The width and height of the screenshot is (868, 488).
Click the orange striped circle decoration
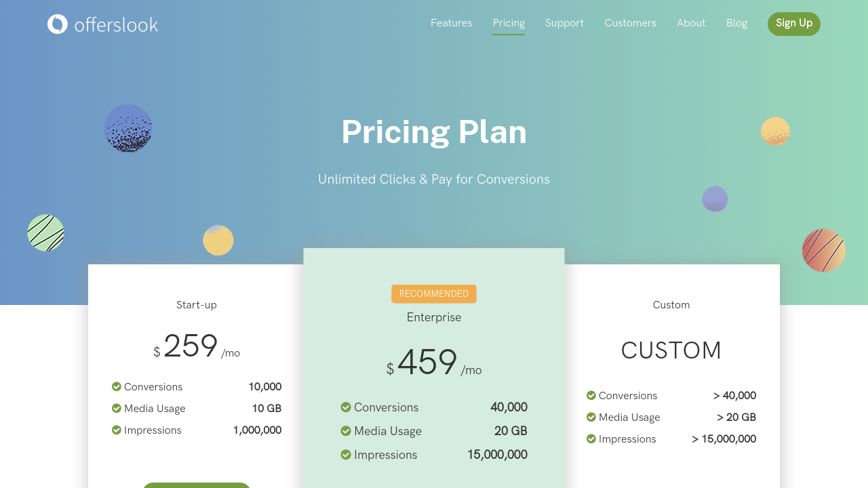[823, 250]
